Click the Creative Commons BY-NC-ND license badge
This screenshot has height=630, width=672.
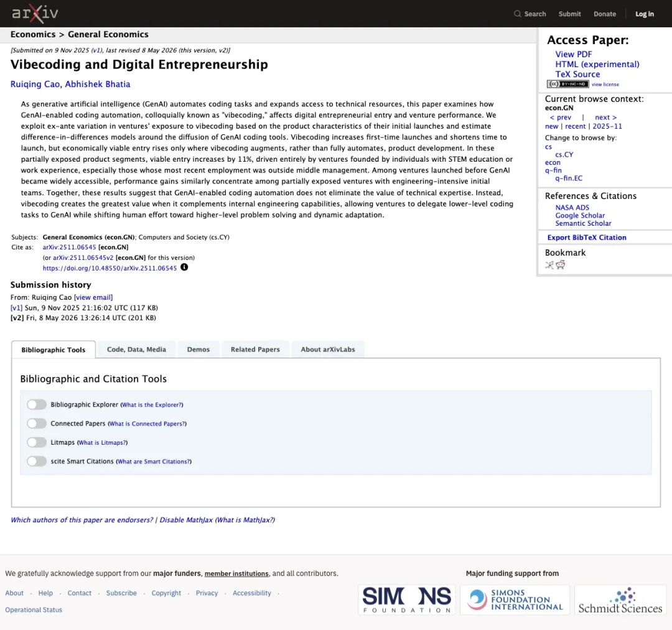click(567, 85)
